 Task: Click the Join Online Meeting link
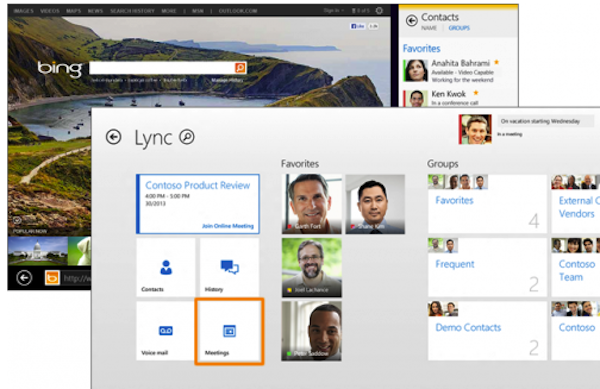pos(228,226)
